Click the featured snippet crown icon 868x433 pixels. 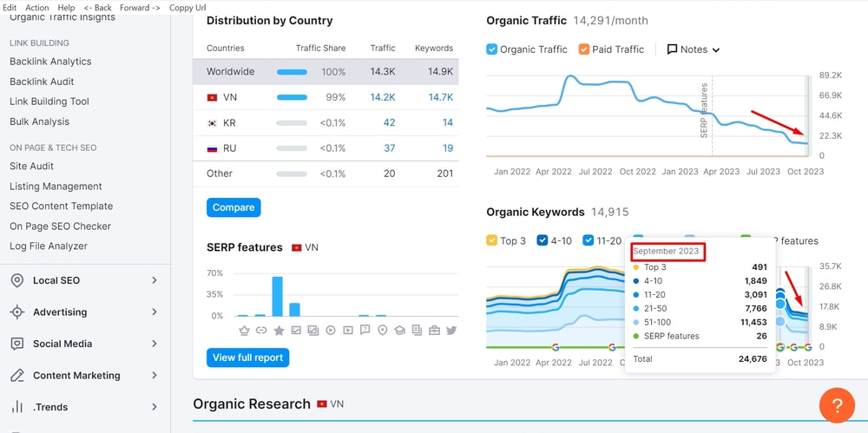pos(244,331)
